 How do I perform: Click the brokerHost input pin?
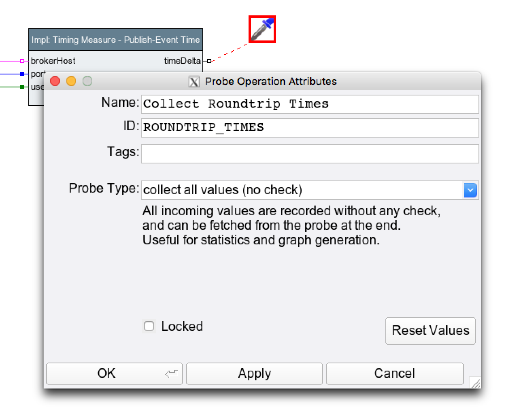tap(22, 61)
